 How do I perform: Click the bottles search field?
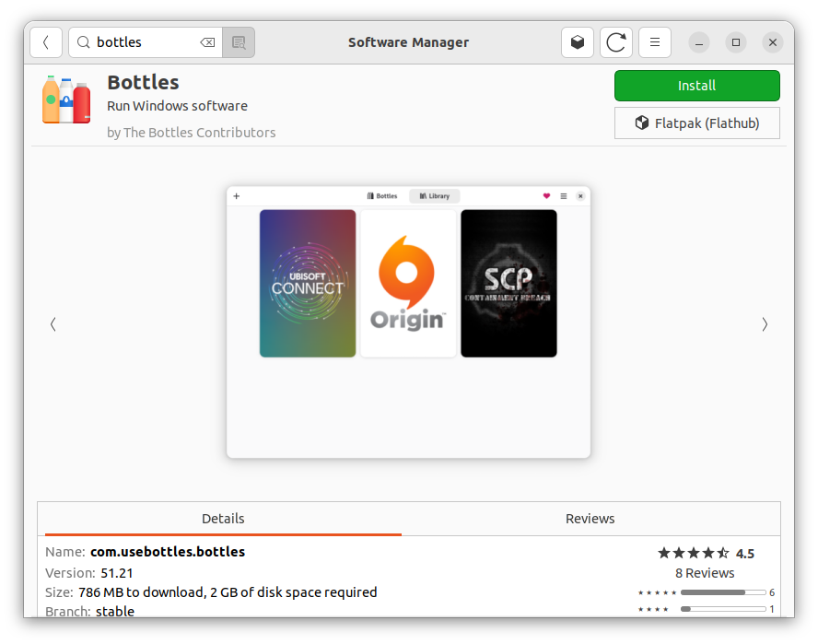[146, 42]
